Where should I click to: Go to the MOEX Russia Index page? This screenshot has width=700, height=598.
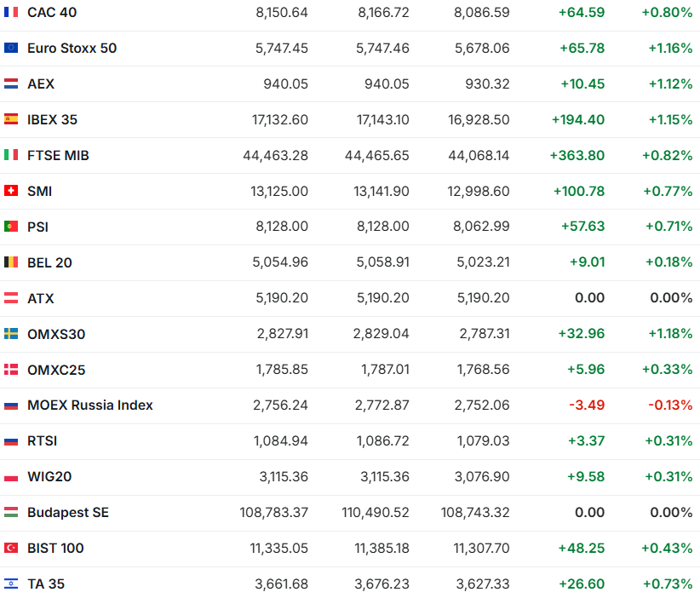(x=89, y=405)
